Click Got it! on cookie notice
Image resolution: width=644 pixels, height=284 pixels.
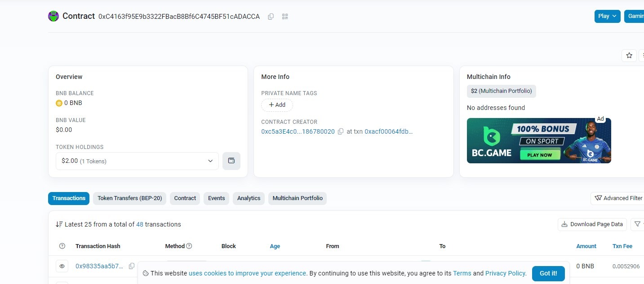(x=548, y=273)
